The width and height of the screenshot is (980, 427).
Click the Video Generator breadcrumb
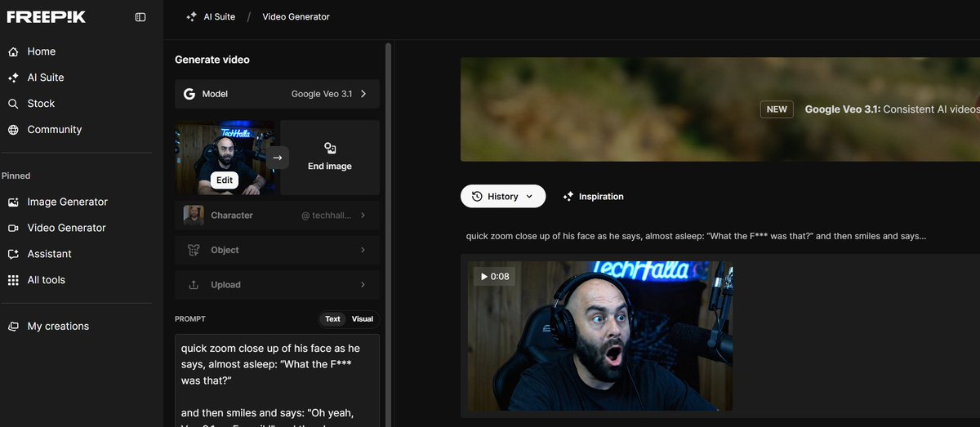click(296, 16)
